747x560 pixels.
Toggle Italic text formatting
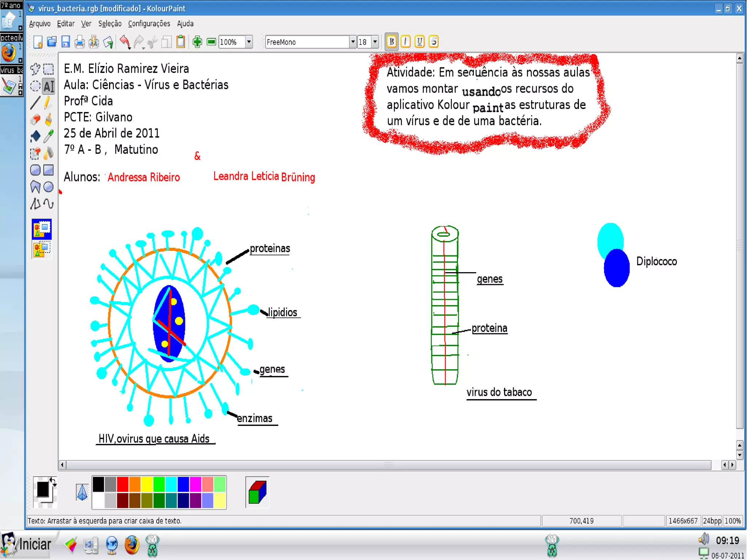click(406, 42)
